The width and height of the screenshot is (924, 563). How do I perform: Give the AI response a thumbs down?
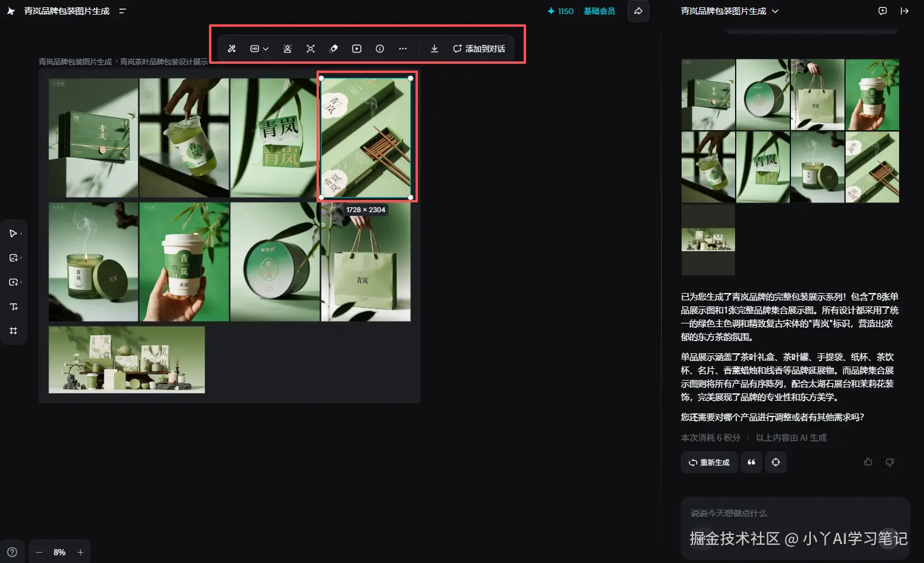coord(889,462)
